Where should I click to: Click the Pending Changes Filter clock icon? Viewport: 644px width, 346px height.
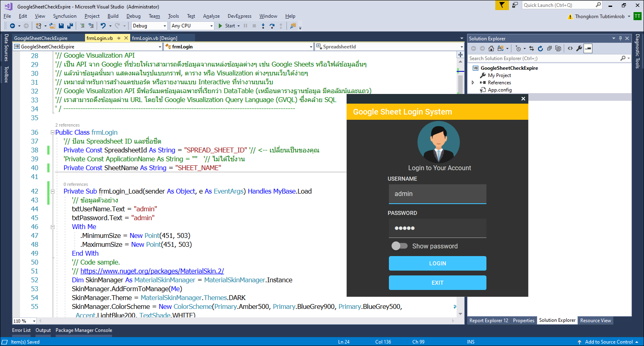[x=518, y=48]
